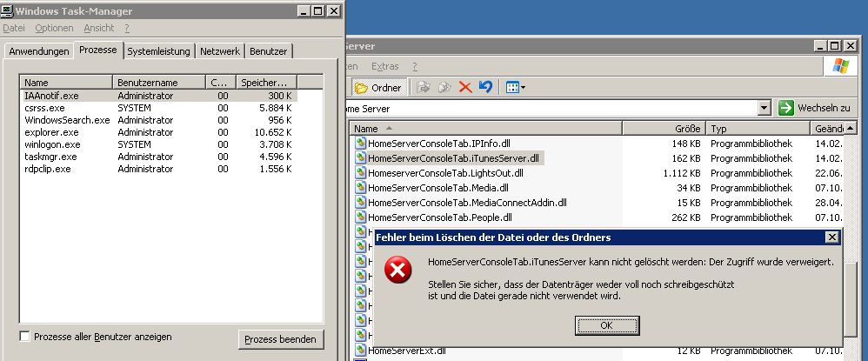The image size is (868, 361).
Task: Click the scrollbar up arrow in Explorer
Action: click(849, 129)
